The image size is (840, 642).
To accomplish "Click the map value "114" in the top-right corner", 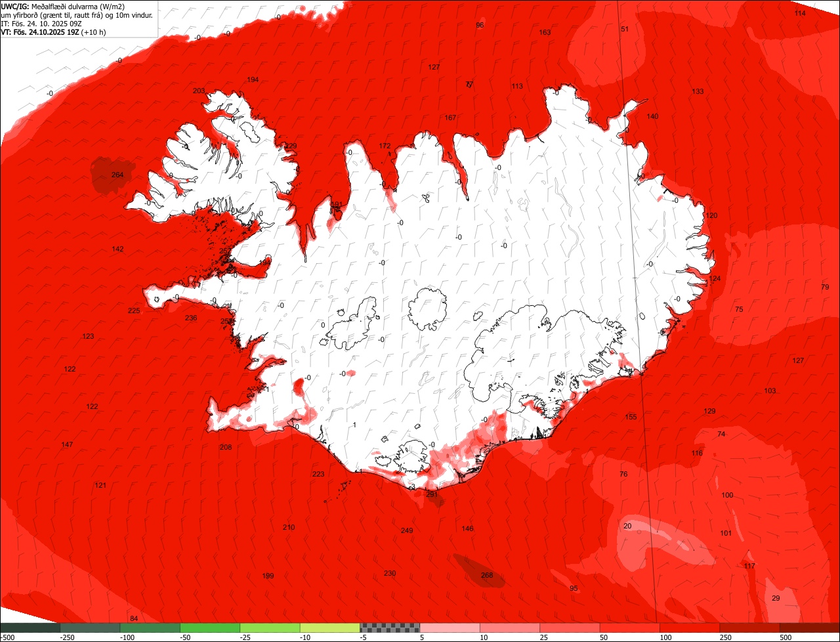I will [x=800, y=14].
